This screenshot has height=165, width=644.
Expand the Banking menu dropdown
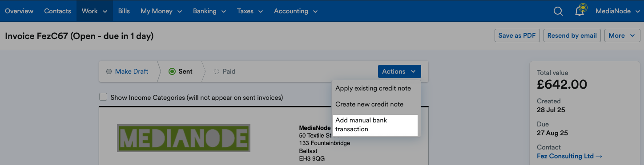tap(209, 11)
